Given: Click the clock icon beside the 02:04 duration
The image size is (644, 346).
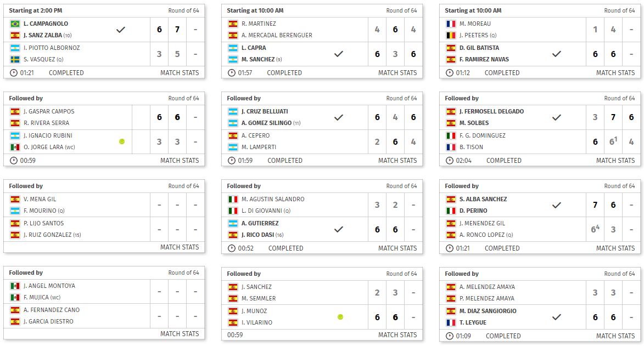Looking at the screenshot, I should pyautogui.click(x=450, y=161).
